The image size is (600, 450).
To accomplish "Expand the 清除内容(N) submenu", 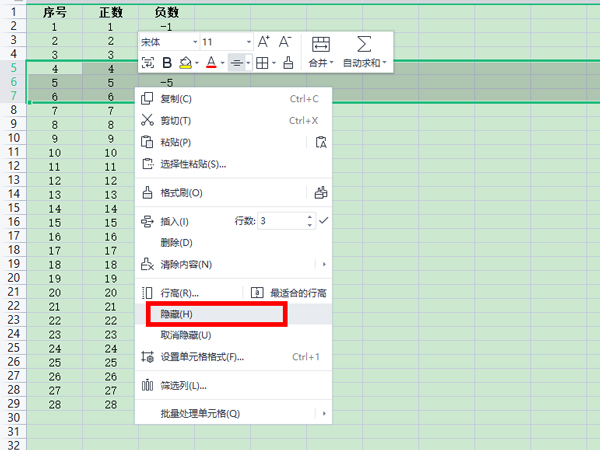I will 323,264.
